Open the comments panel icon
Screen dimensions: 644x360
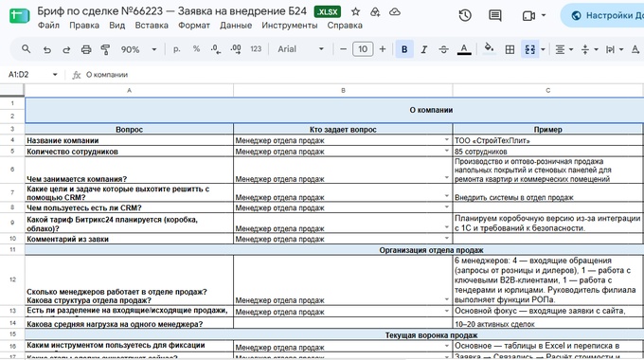495,15
